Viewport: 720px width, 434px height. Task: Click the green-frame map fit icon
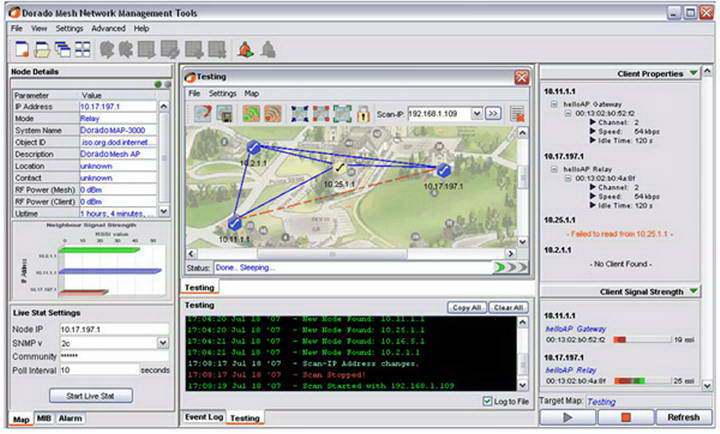pos(343,113)
